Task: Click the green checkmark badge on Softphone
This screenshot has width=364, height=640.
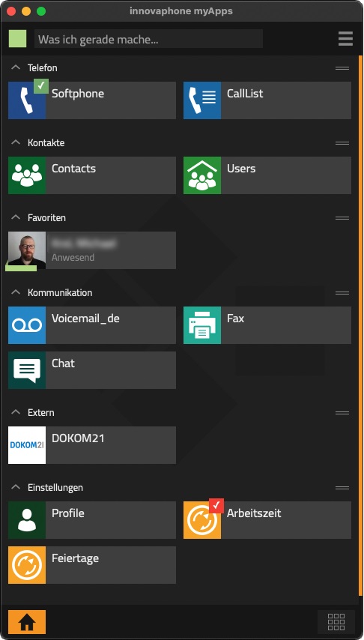Action: click(40, 85)
